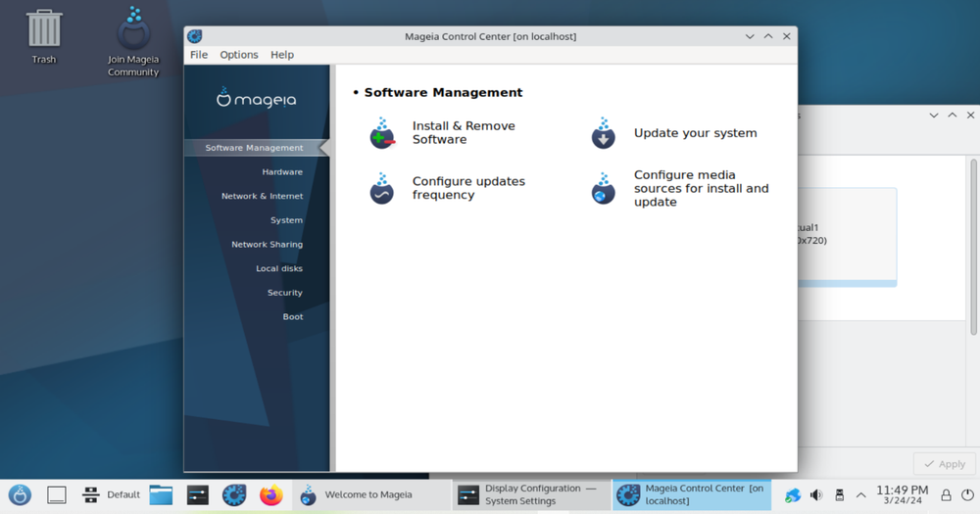This screenshot has height=514, width=980.
Task: Open the Help menu
Action: (282, 55)
